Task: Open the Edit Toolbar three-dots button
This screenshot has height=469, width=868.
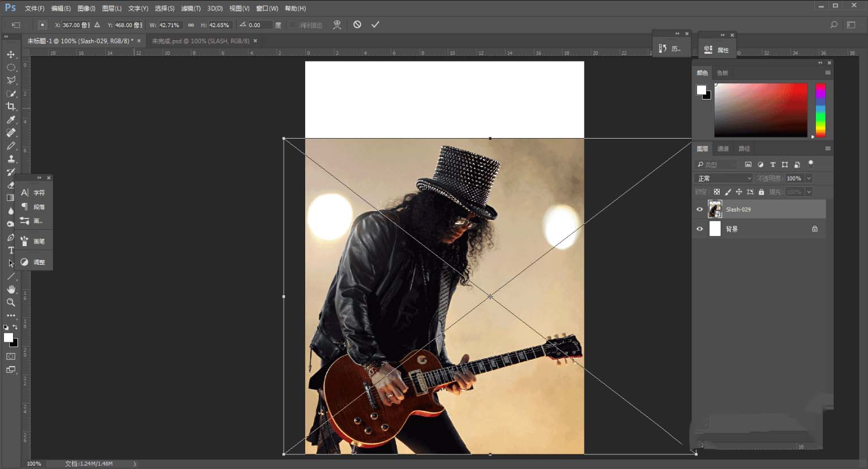Action: (x=11, y=316)
